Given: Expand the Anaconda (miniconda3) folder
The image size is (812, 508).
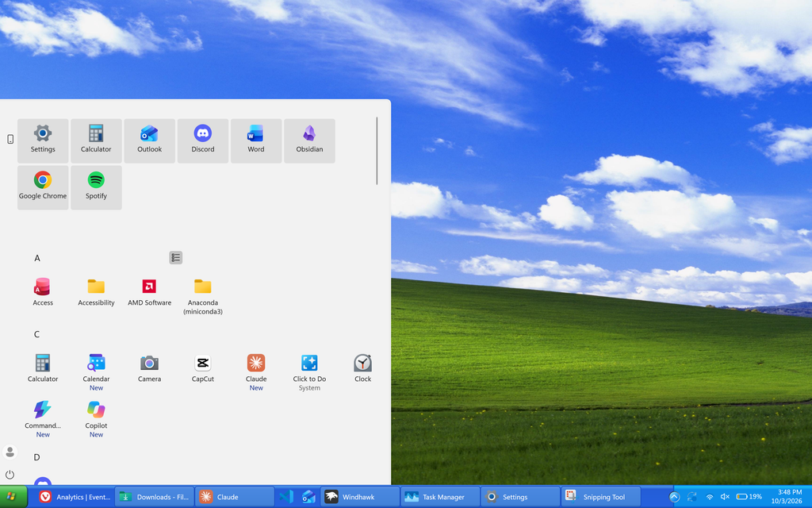Looking at the screenshot, I should [203, 297].
